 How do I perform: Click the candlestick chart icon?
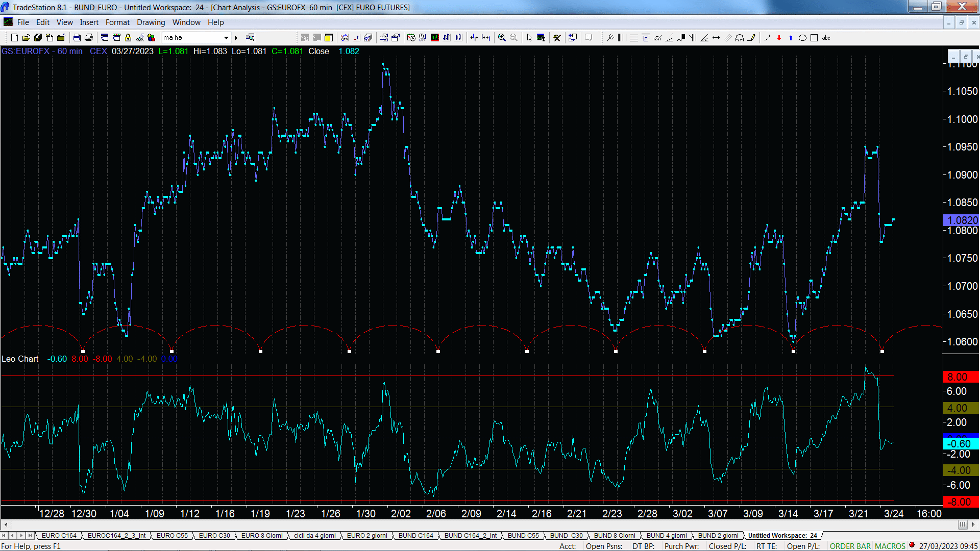coord(458,37)
